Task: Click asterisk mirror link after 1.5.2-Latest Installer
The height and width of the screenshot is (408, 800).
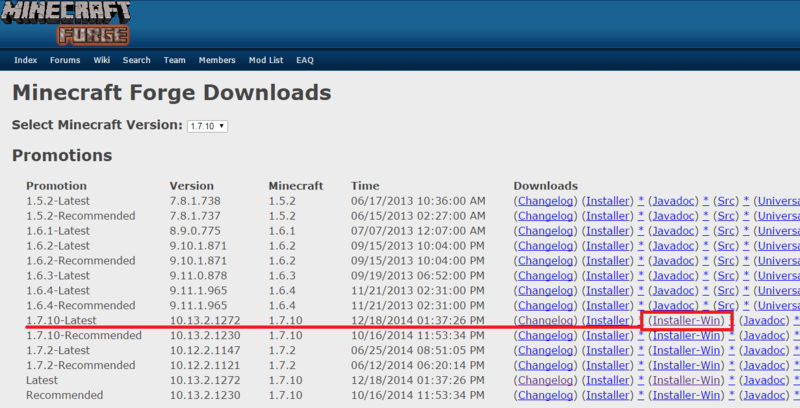Action: pyautogui.click(x=641, y=201)
